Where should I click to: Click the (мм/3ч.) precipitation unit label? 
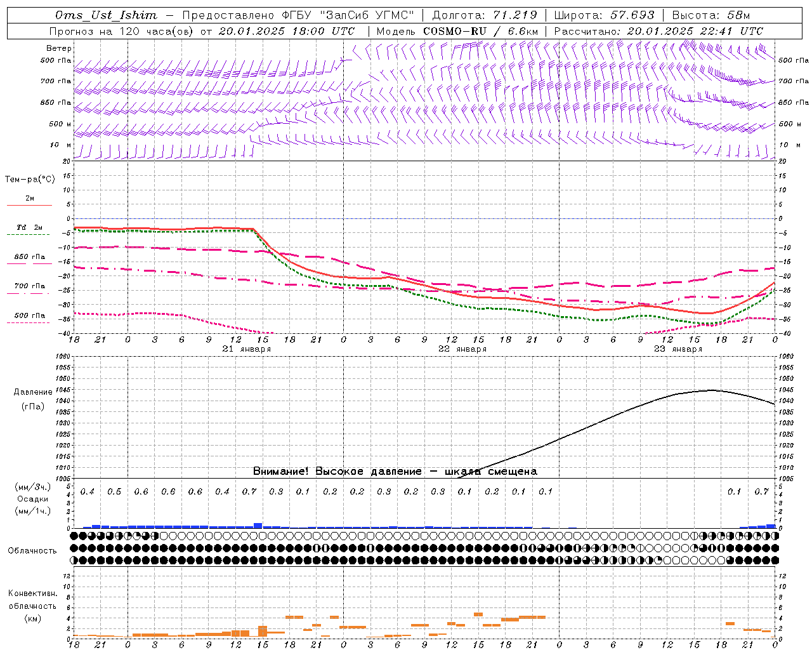[33, 487]
